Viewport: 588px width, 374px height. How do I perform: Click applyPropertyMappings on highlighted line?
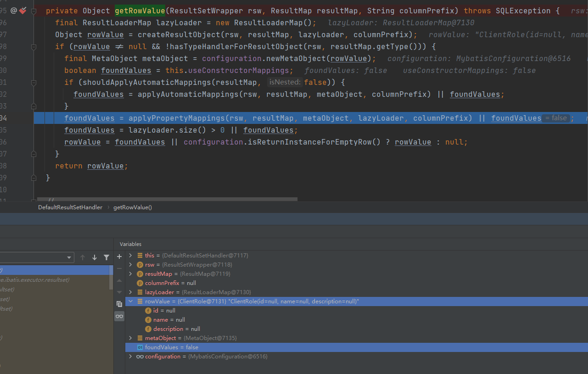coord(177,118)
